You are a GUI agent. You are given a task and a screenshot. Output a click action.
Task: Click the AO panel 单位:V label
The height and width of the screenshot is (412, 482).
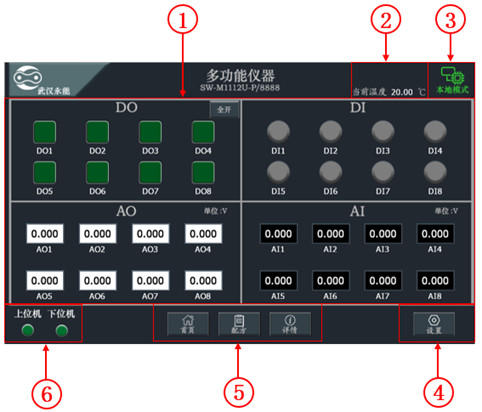pos(216,211)
